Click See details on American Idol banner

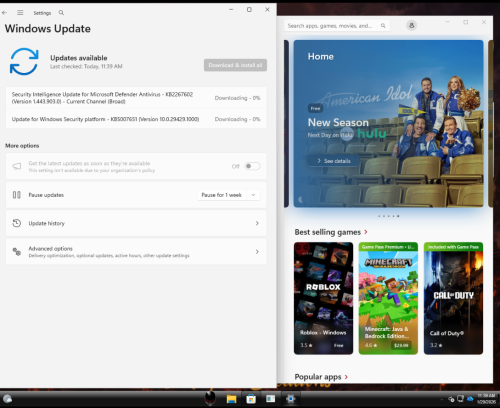(334, 161)
